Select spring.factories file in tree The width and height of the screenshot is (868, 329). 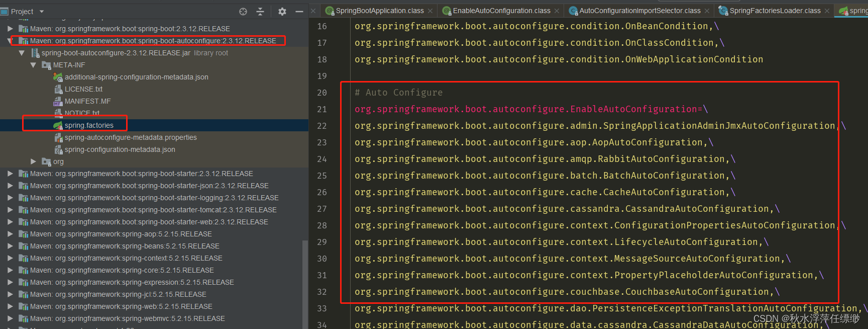point(89,125)
